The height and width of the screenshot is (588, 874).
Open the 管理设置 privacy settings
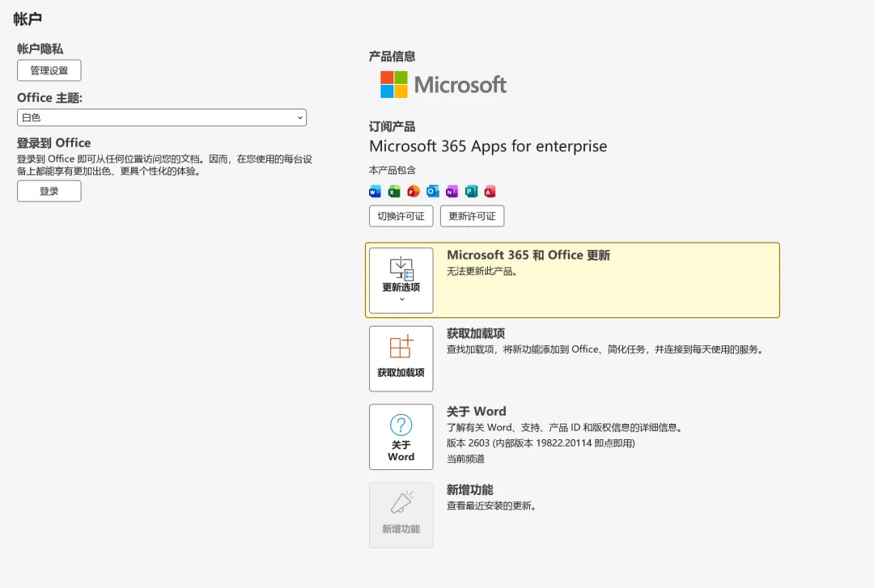(x=49, y=71)
